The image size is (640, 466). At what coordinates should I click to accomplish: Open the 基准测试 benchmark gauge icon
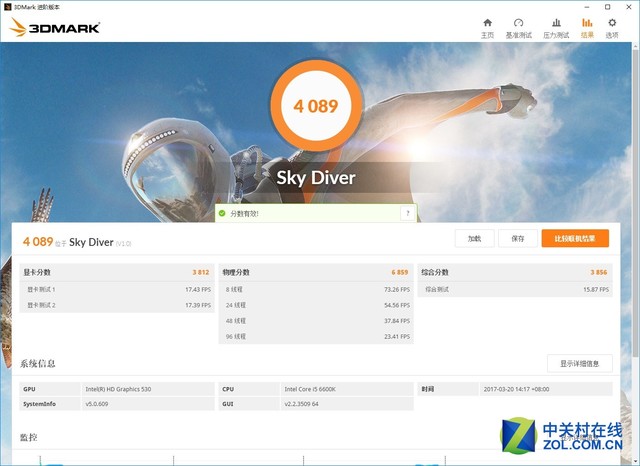coord(518,28)
